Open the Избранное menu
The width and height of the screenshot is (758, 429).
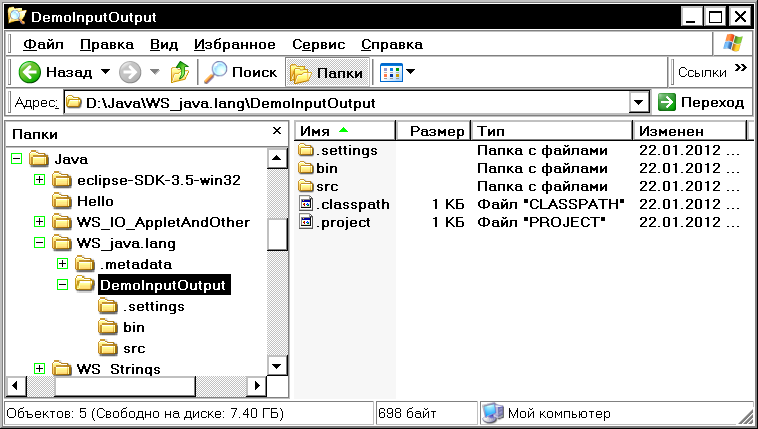[x=235, y=44]
